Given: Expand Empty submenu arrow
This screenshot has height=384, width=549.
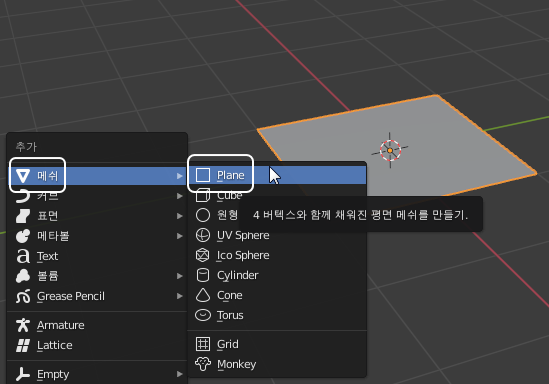Looking at the screenshot, I should [x=180, y=374].
